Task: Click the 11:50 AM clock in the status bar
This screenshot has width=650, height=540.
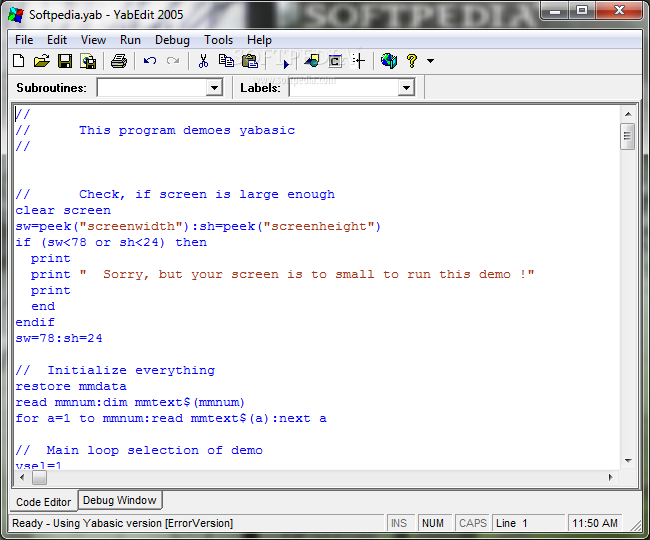Action: (595, 523)
